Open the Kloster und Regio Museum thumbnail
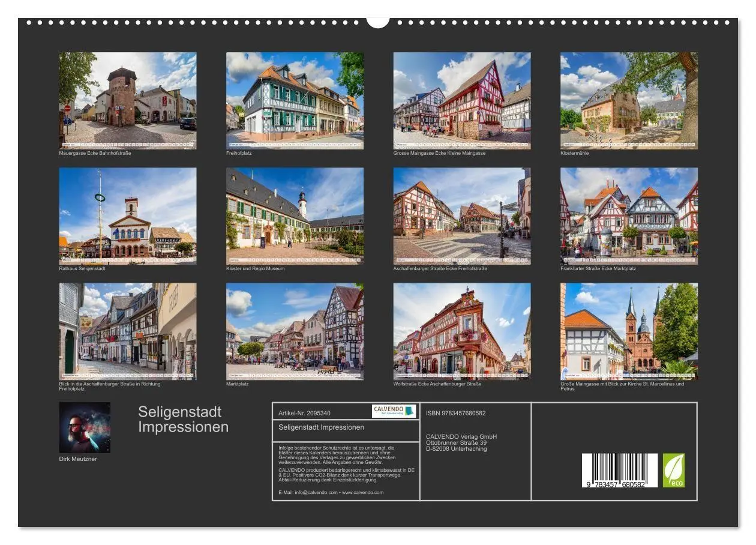The height and width of the screenshot is (545, 756). [x=295, y=216]
